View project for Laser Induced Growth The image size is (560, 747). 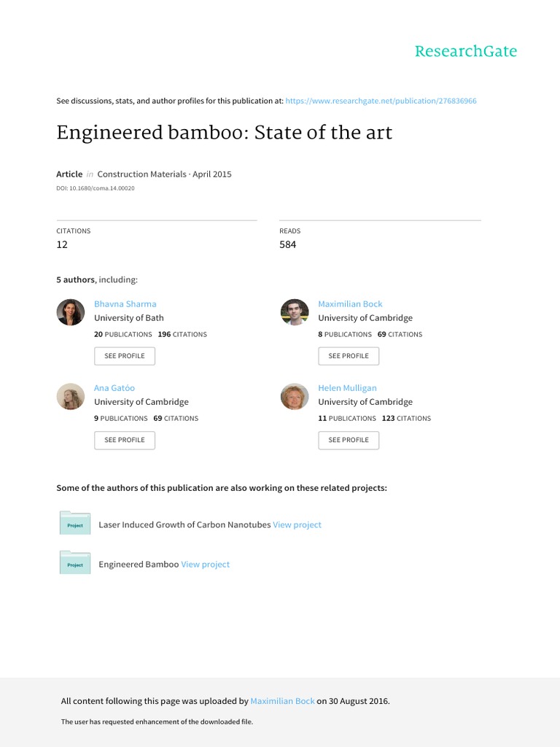click(297, 525)
